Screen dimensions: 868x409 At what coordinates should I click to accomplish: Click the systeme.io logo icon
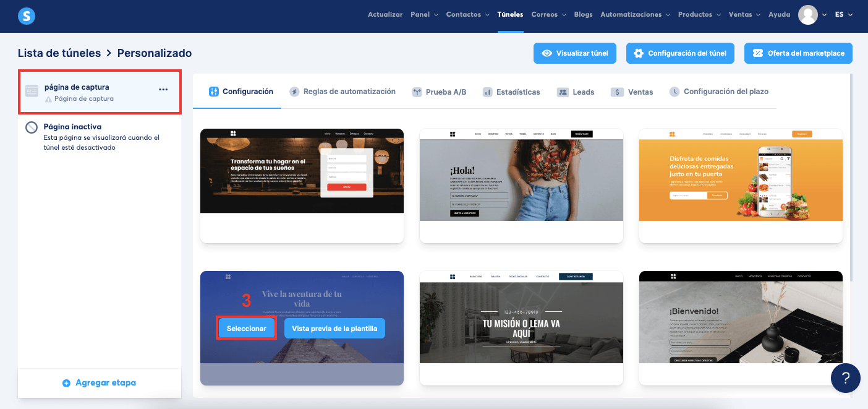click(x=27, y=15)
